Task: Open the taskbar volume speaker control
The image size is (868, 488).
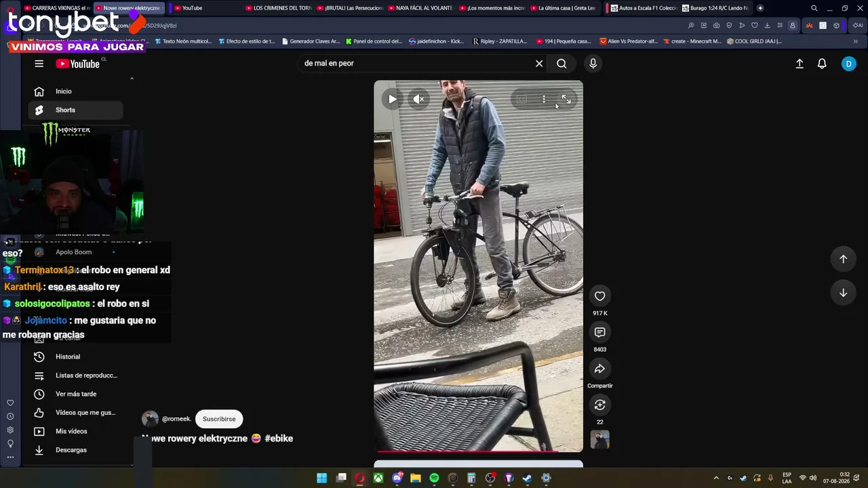Action: point(812,479)
